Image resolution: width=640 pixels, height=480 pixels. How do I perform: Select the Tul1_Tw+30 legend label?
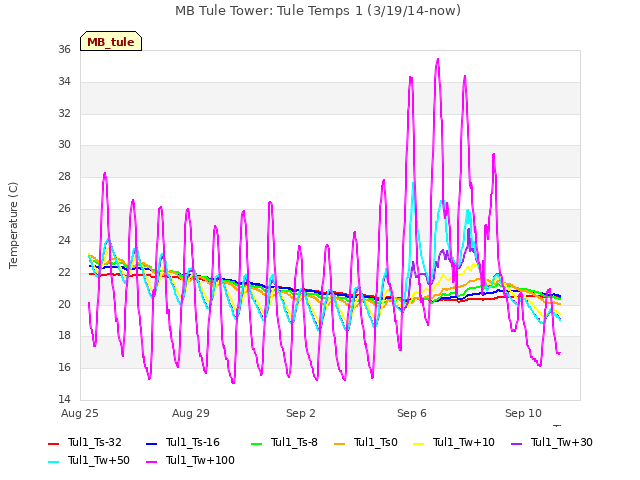point(562,442)
